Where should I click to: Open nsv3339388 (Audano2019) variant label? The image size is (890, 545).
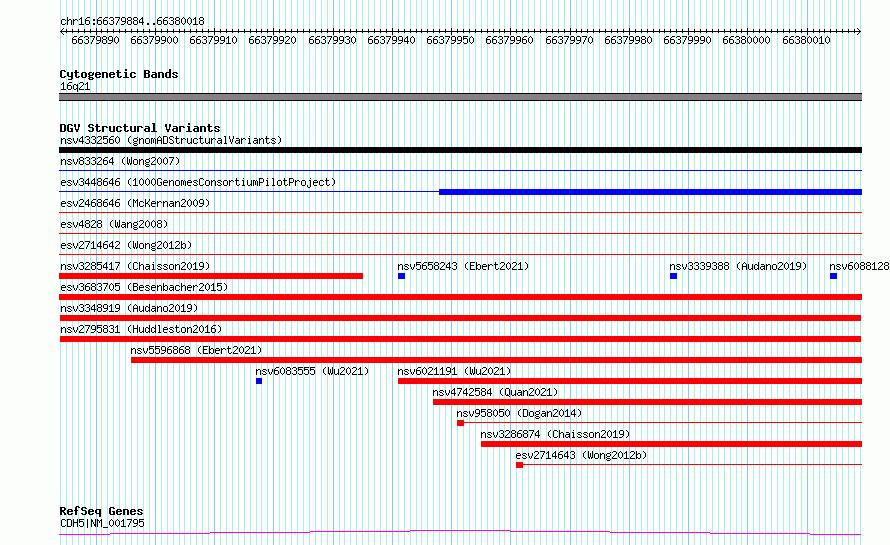(x=738, y=266)
